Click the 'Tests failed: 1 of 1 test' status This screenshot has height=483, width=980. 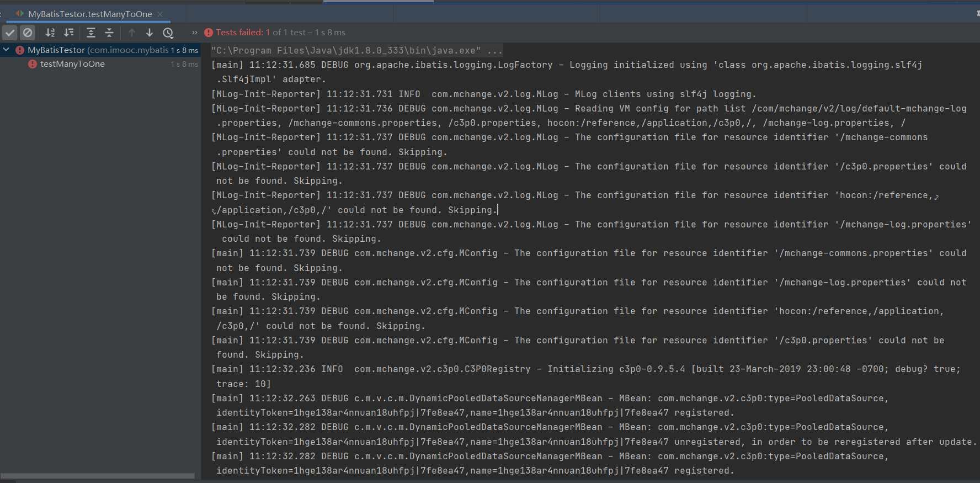(x=280, y=33)
